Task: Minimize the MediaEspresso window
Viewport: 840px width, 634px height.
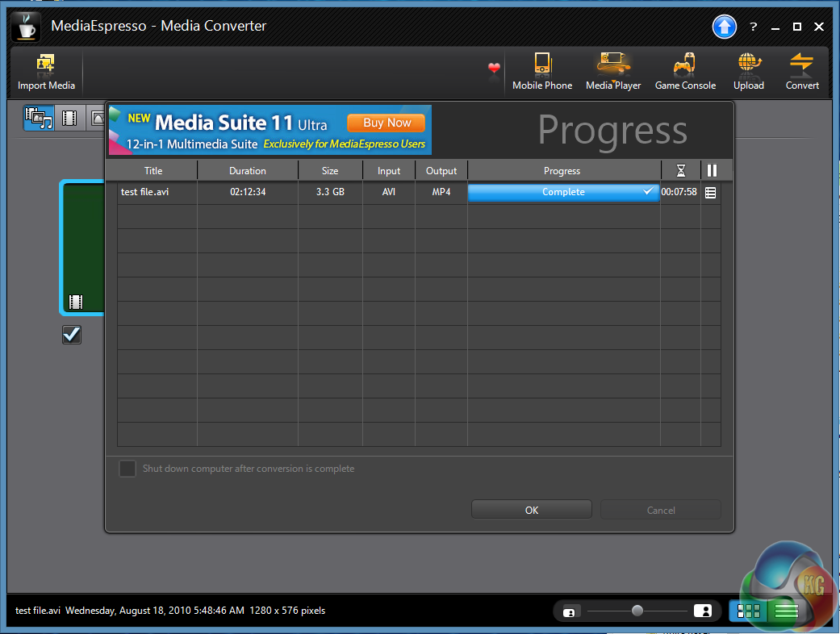Action: [775, 27]
